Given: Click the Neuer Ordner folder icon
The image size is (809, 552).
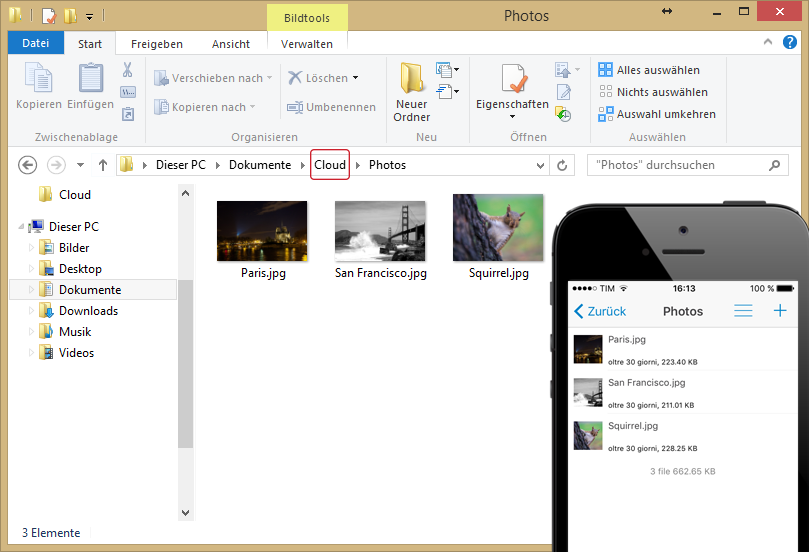Looking at the screenshot, I should click(411, 78).
